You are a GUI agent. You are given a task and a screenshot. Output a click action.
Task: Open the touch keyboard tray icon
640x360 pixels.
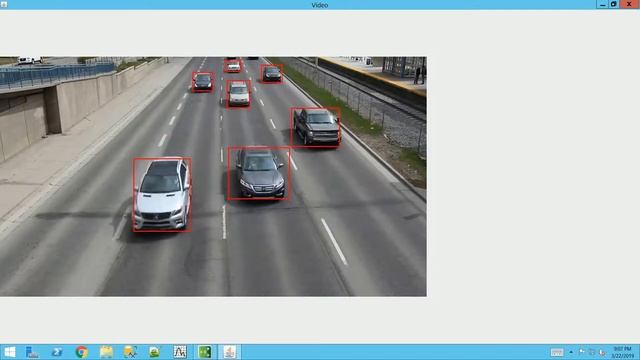(x=557, y=352)
